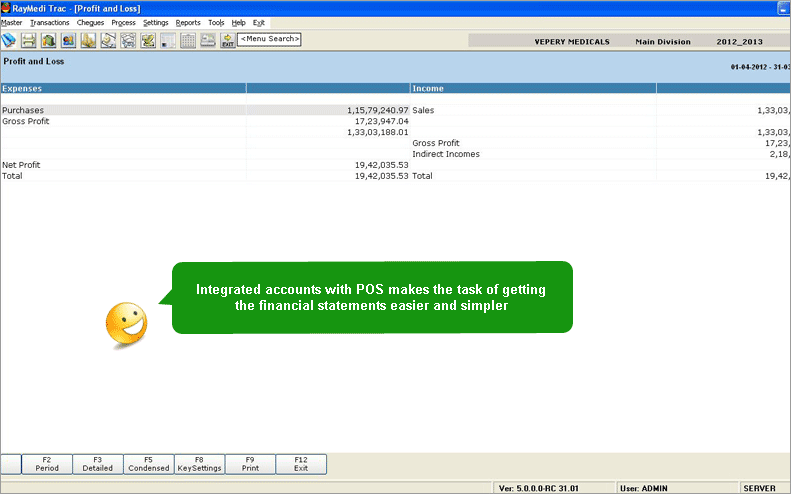Click the Total label under Income
Image resolution: width=791 pixels, height=494 pixels.
(422, 176)
